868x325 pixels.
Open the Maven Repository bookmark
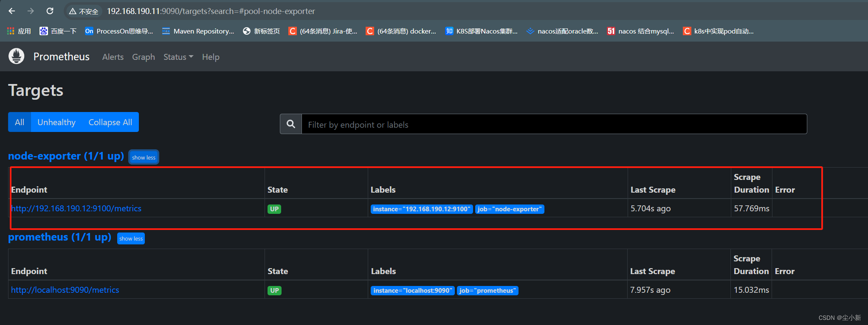(x=198, y=31)
